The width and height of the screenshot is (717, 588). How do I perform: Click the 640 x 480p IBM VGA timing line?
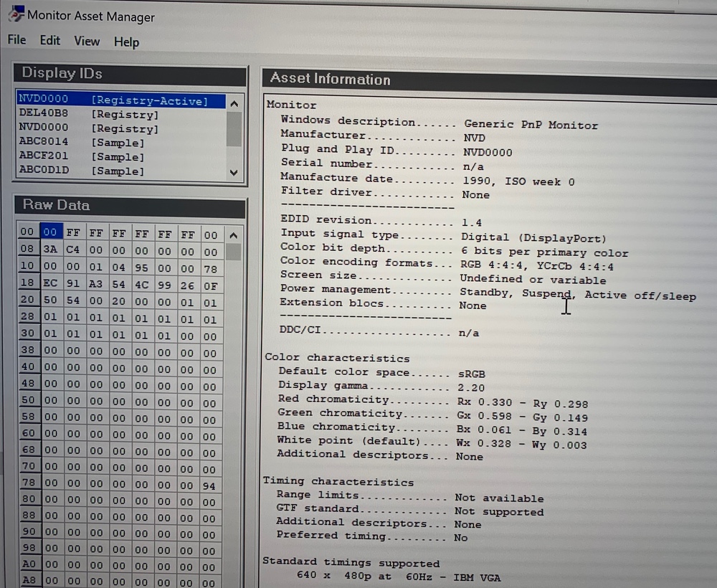click(x=398, y=577)
